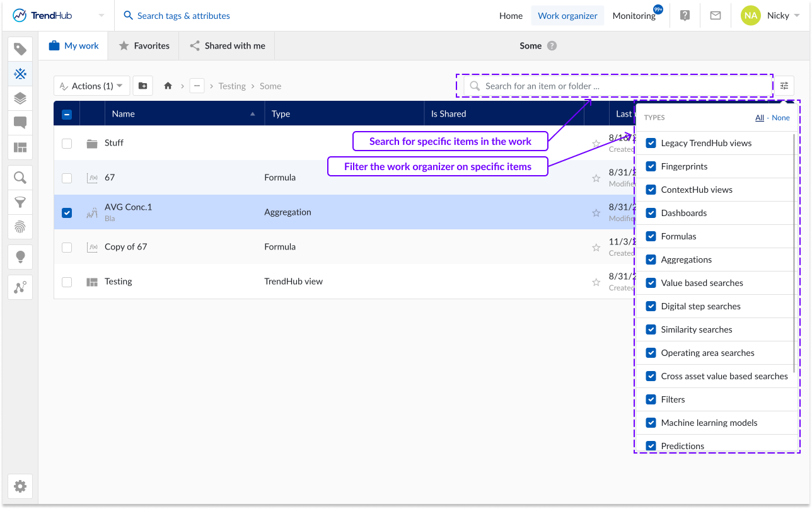Star the Copy of 67 item

pos(596,248)
